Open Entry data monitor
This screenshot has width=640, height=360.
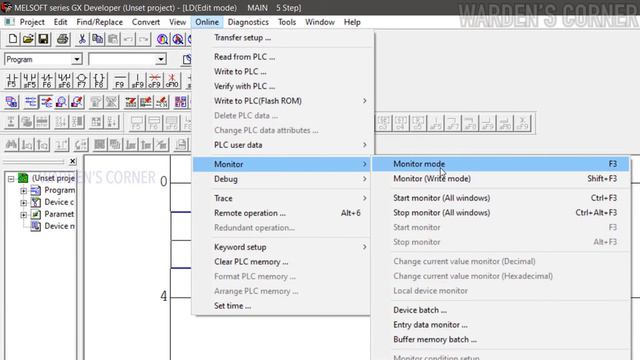click(x=501, y=325)
